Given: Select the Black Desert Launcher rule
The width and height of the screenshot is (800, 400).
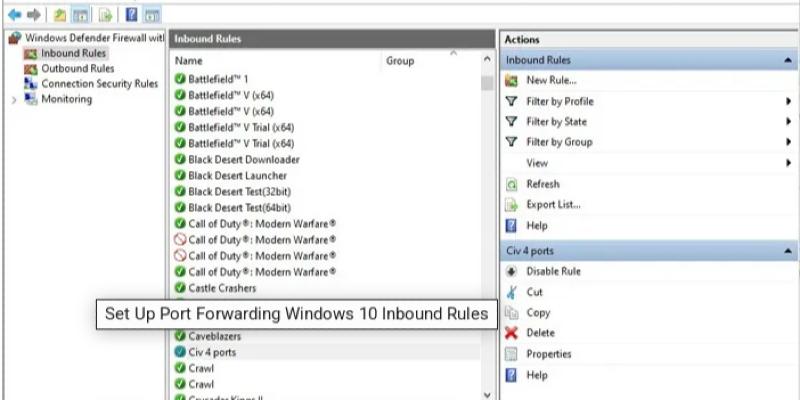Looking at the screenshot, I should click(237, 176).
